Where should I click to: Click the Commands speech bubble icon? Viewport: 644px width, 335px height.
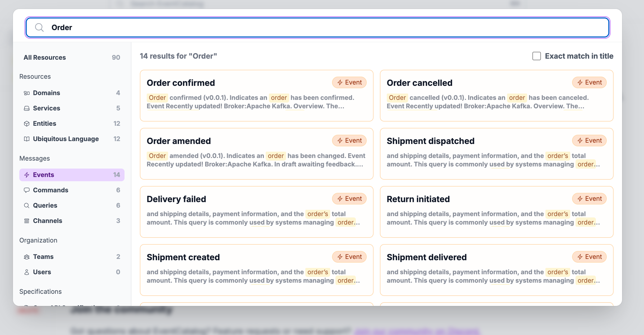click(x=27, y=190)
